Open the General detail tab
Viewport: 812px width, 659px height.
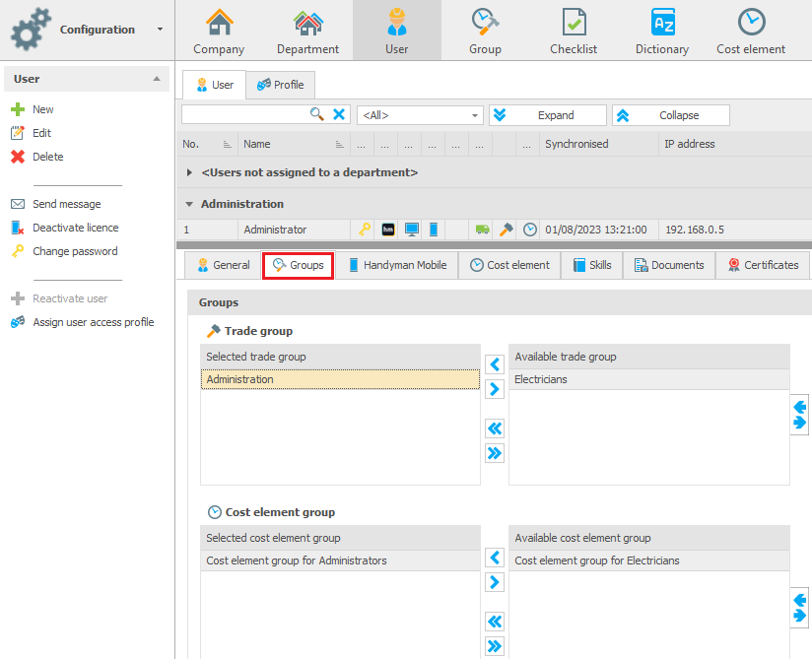pyautogui.click(x=223, y=265)
